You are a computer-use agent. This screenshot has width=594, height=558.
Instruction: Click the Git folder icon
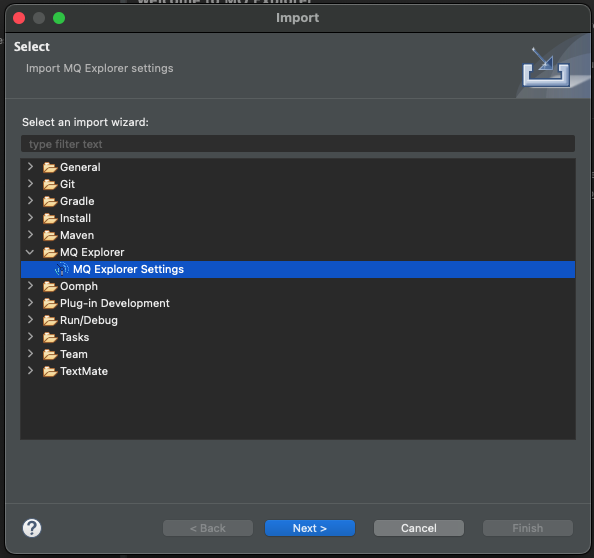point(50,184)
